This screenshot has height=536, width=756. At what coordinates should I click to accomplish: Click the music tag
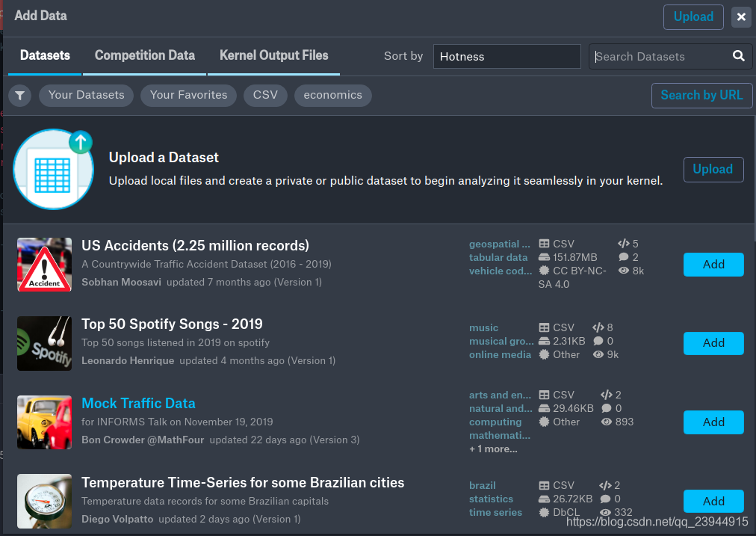pos(483,328)
